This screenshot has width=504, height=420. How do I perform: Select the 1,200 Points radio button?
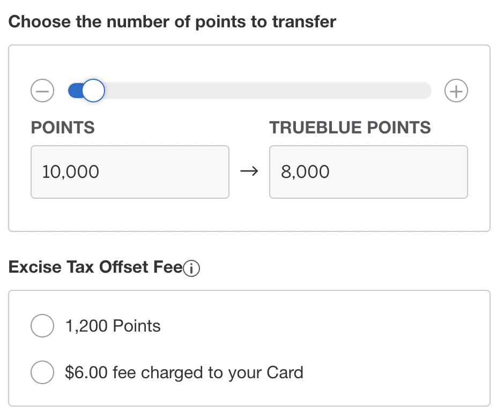click(42, 326)
